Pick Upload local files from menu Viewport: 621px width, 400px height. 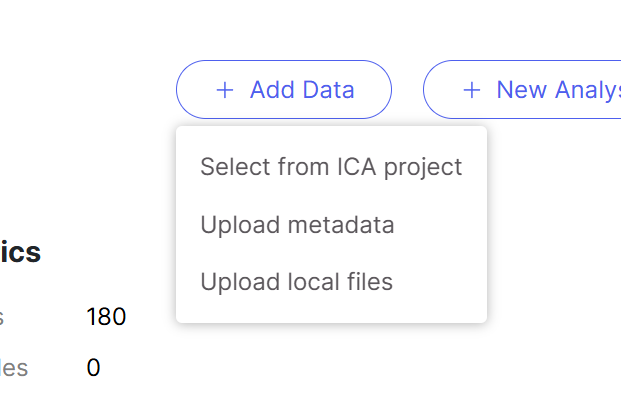296,282
